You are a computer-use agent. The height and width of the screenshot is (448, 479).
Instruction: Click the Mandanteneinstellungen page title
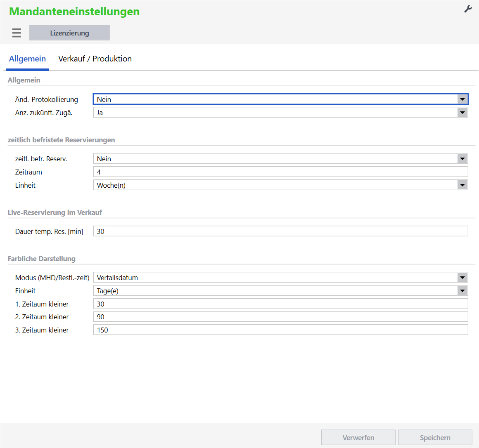[x=74, y=12]
